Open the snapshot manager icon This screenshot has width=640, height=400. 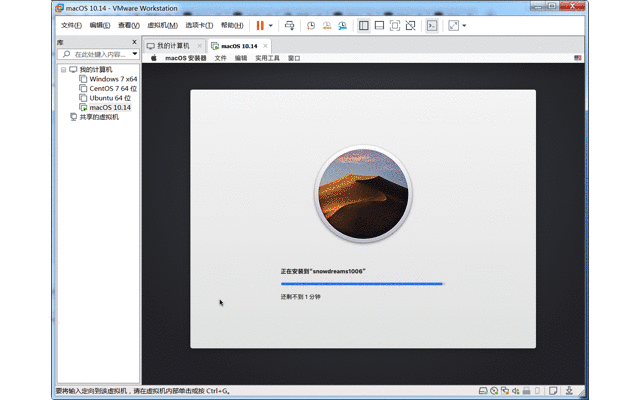point(343,25)
